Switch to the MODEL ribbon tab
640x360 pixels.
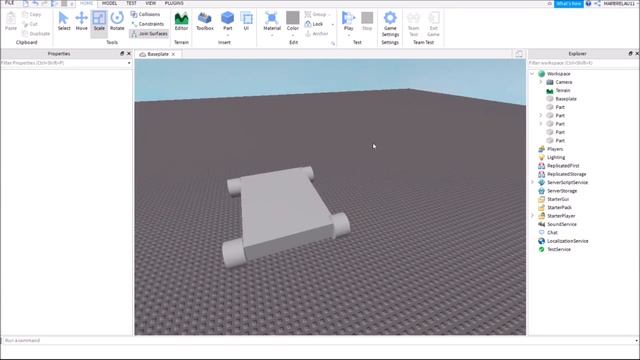[109, 3]
